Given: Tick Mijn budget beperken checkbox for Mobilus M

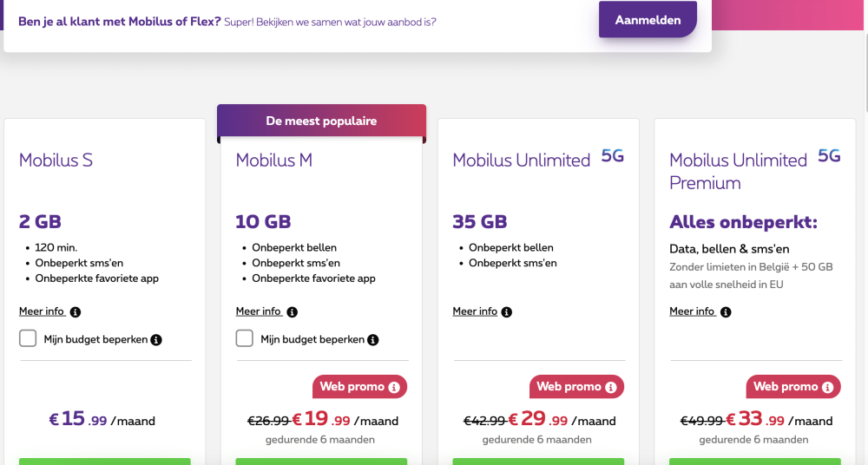Looking at the screenshot, I should point(245,338).
